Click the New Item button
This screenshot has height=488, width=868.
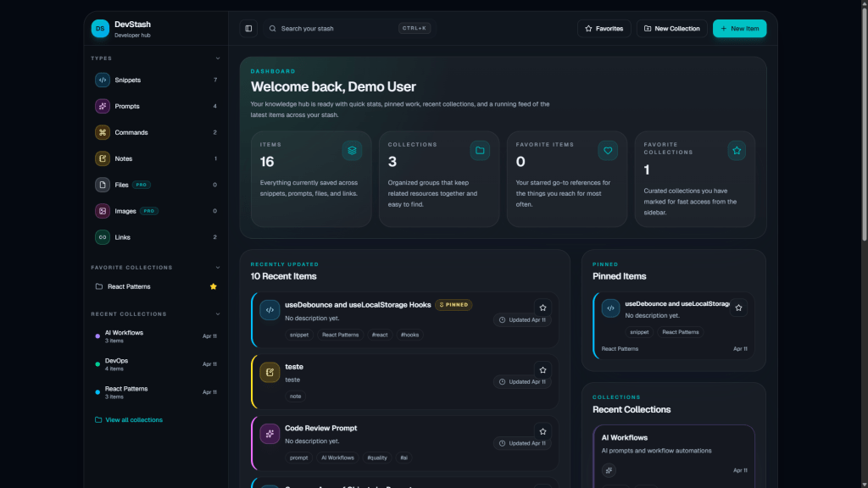point(739,29)
